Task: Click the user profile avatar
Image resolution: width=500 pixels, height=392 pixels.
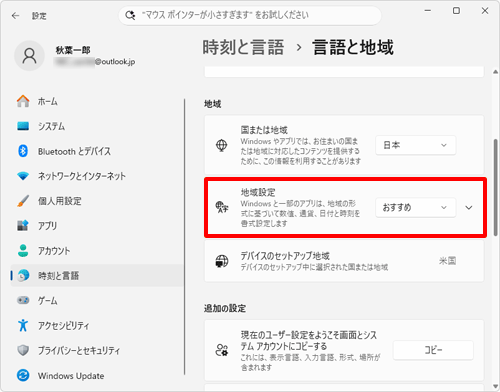Action: [x=29, y=56]
